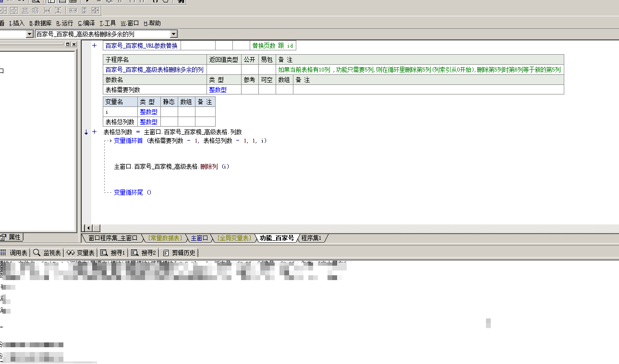Image resolution: width=619 pixels, height=364 pixels.
Task: Open the left narrow combo box dropdown arrow
Action: coord(30,34)
